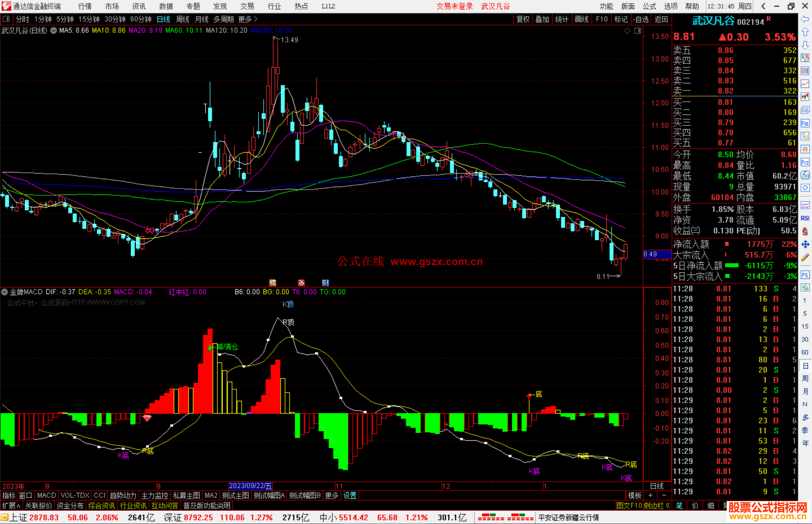Click the four-way move arrows icon
812x524 pixels.
point(805,245)
